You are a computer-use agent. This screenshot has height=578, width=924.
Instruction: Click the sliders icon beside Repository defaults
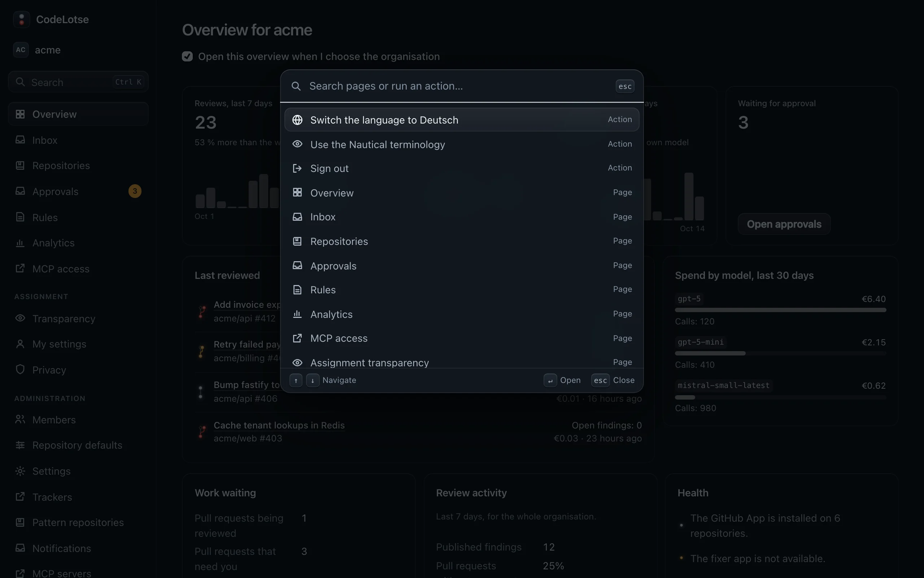20,445
